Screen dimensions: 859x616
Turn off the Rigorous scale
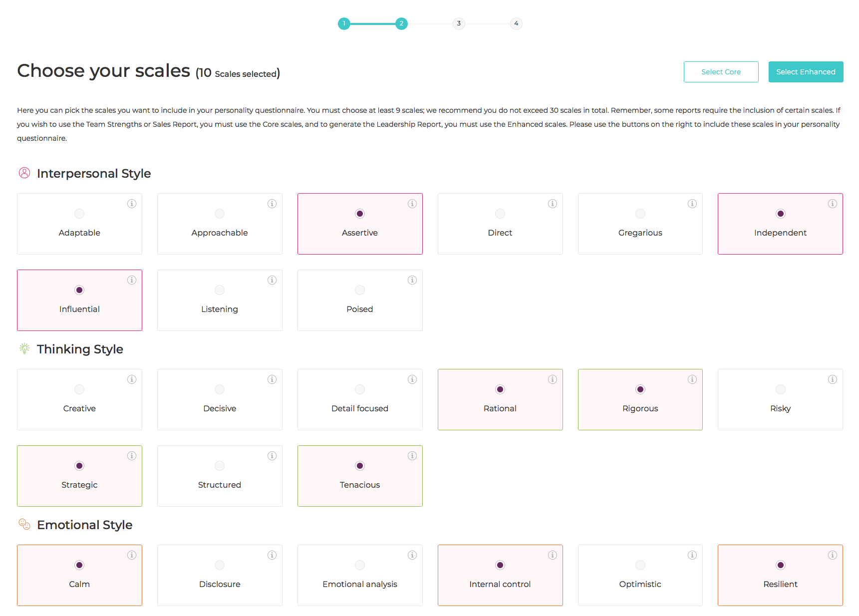click(640, 389)
